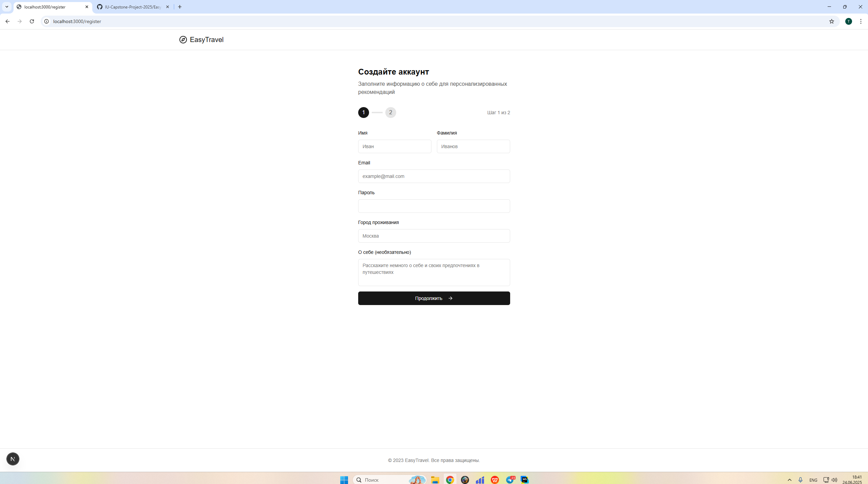This screenshot has height=484, width=868.
Task: View site information icon in address bar
Action: (46, 21)
